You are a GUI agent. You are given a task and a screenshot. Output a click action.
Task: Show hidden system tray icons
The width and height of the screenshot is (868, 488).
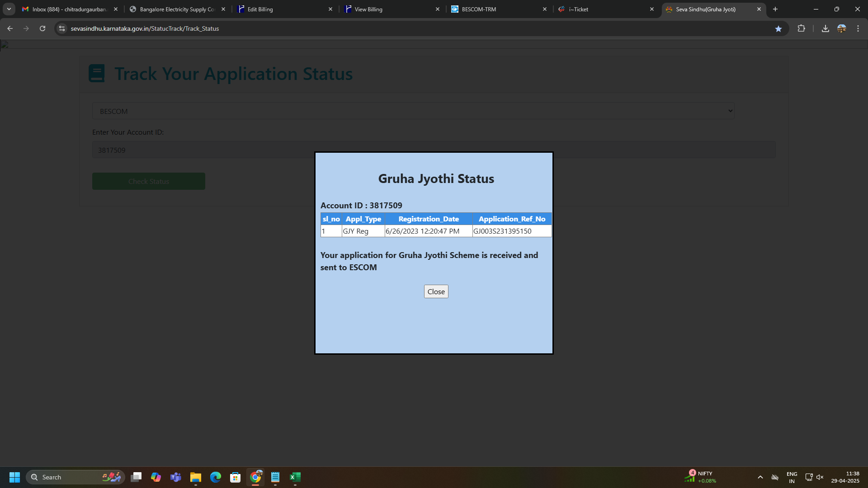[x=760, y=477]
